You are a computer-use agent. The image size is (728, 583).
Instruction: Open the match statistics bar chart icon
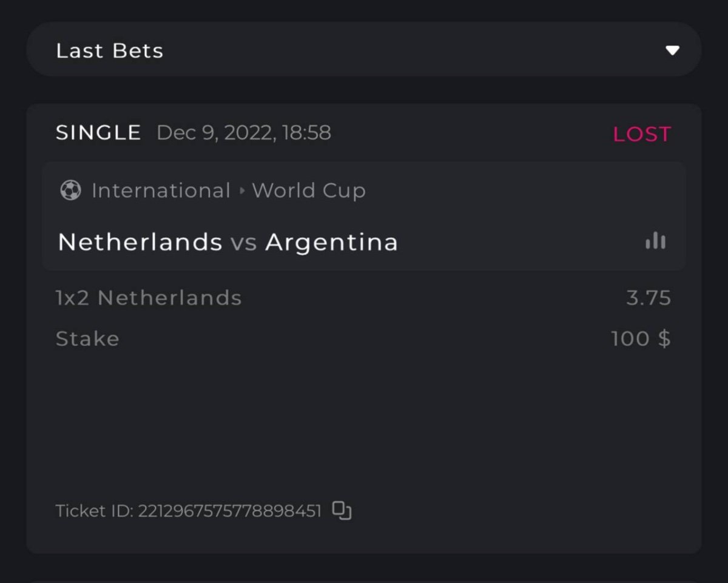click(655, 241)
